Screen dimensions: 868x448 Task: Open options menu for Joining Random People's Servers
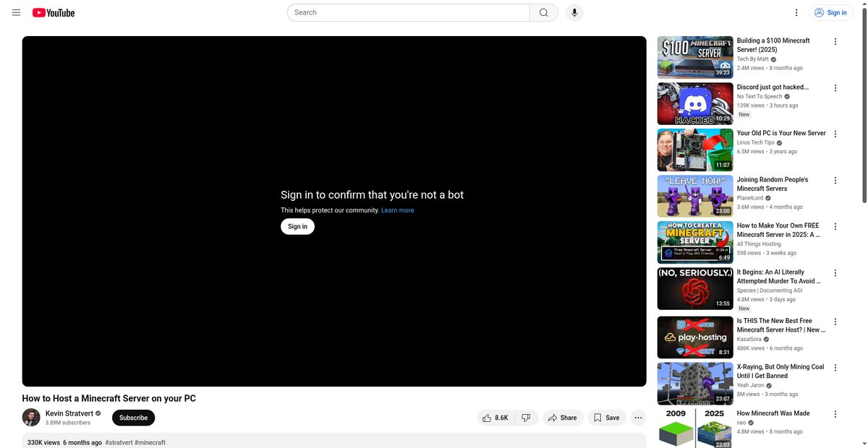(835, 181)
